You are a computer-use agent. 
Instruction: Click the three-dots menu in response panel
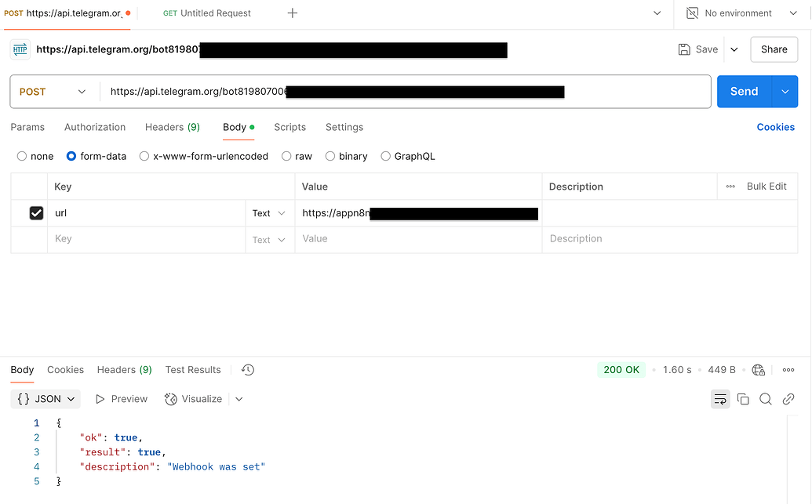(x=788, y=369)
